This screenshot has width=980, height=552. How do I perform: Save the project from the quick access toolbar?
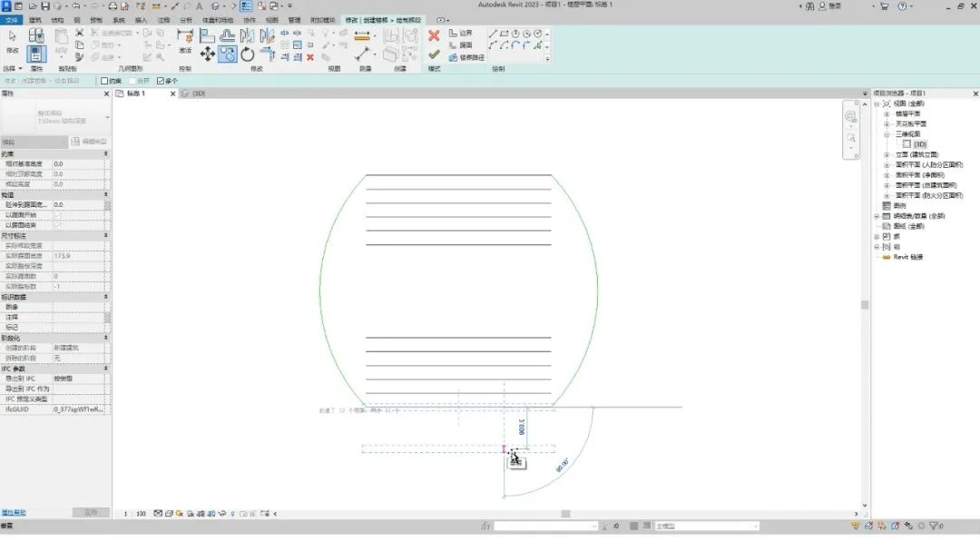click(45, 6)
